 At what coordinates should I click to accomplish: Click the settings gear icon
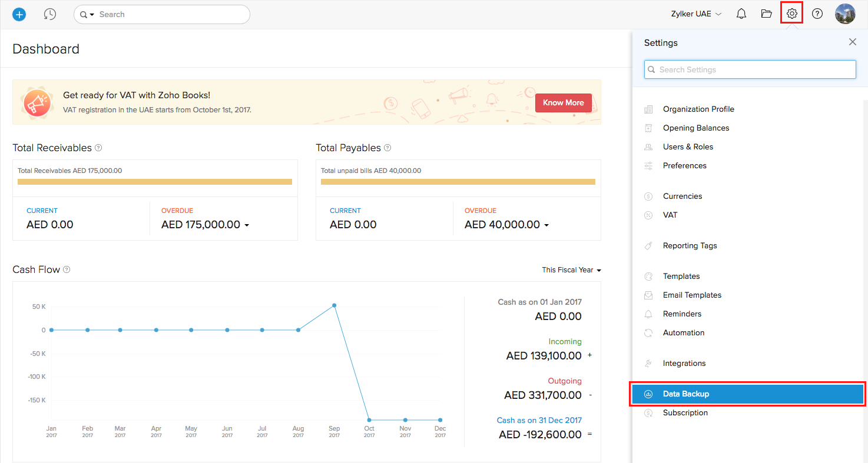(792, 14)
